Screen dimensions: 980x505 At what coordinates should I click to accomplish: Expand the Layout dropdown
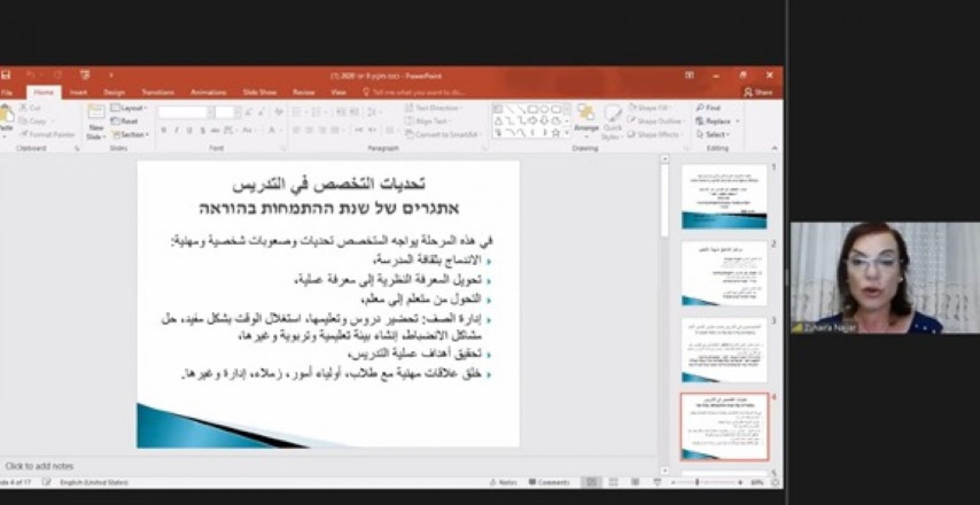pos(128,109)
